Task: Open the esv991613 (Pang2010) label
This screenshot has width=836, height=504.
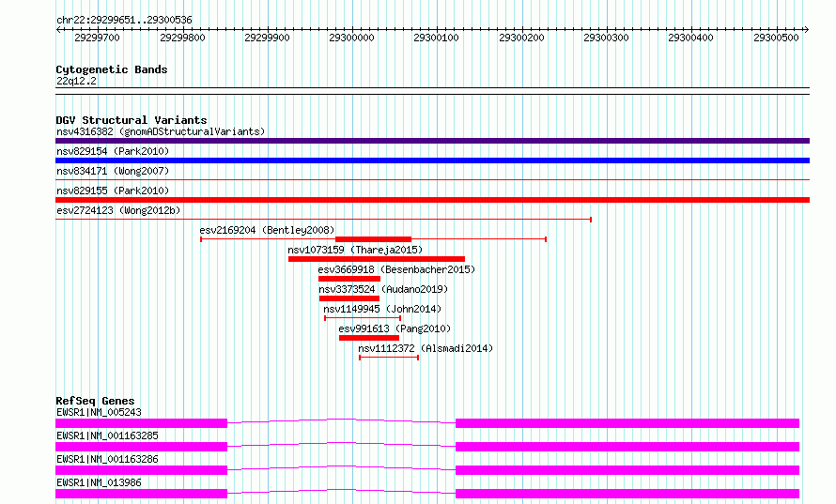Action: tap(395, 328)
